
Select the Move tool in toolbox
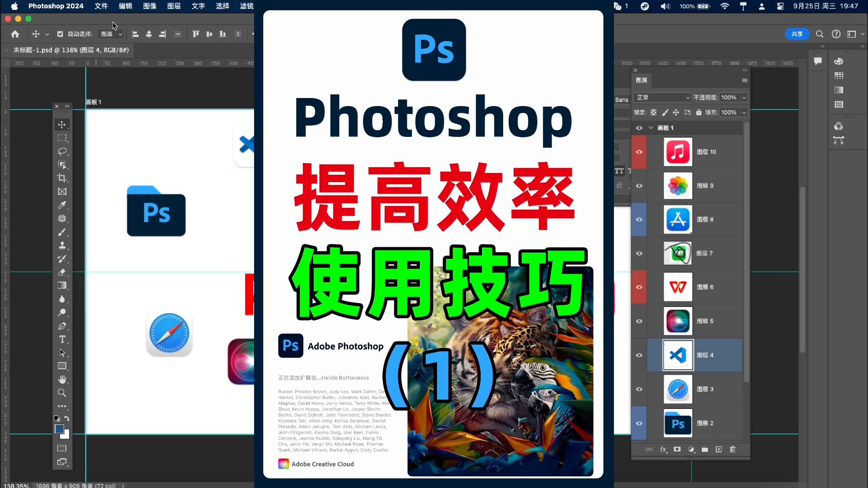pyautogui.click(x=62, y=125)
